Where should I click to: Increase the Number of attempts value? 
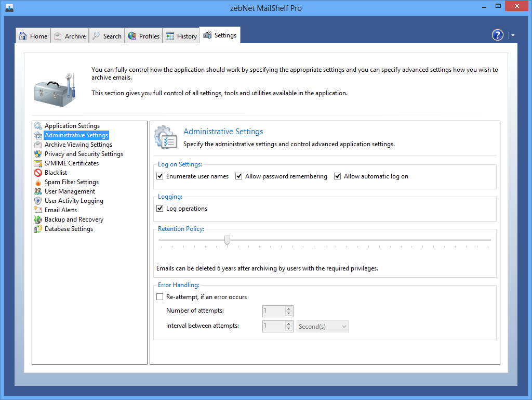(289, 308)
